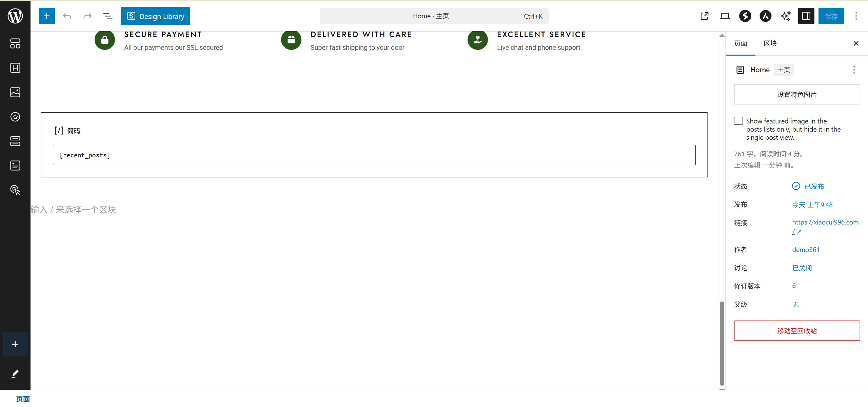Click the 设置特色图片 button

pyautogui.click(x=797, y=94)
